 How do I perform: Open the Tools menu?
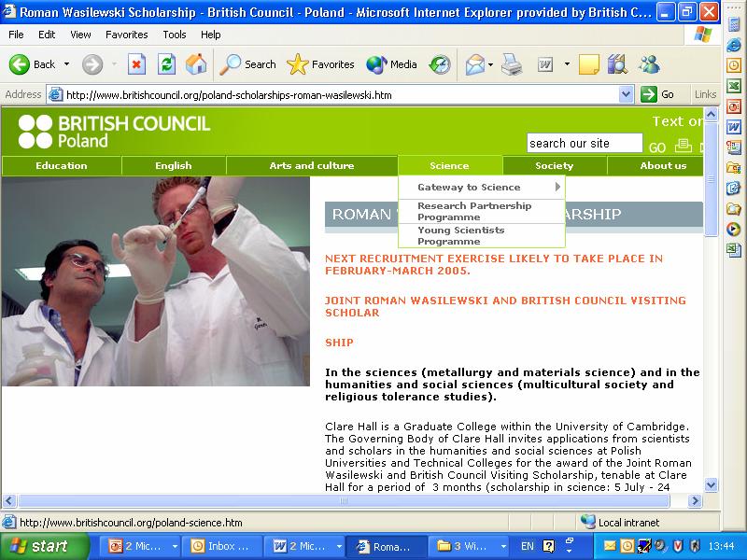(x=175, y=35)
